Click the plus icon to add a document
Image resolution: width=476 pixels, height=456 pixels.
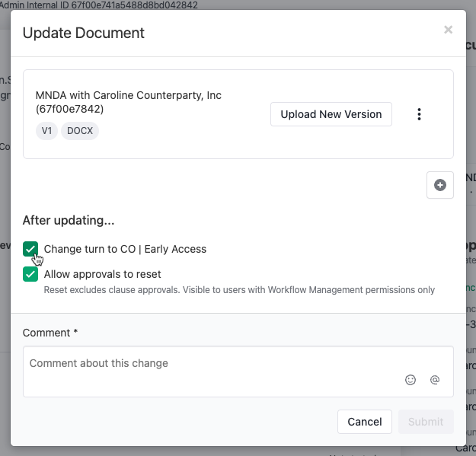click(440, 185)
